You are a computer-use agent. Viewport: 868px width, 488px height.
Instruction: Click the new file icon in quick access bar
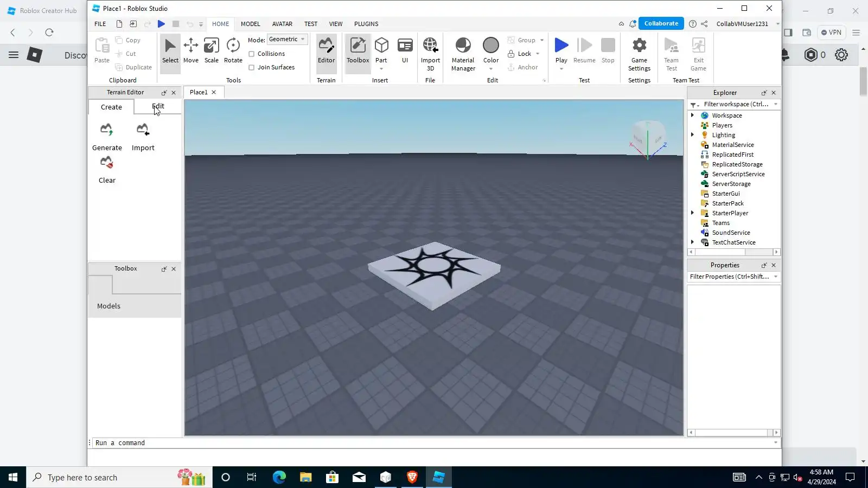coord(119,24)
